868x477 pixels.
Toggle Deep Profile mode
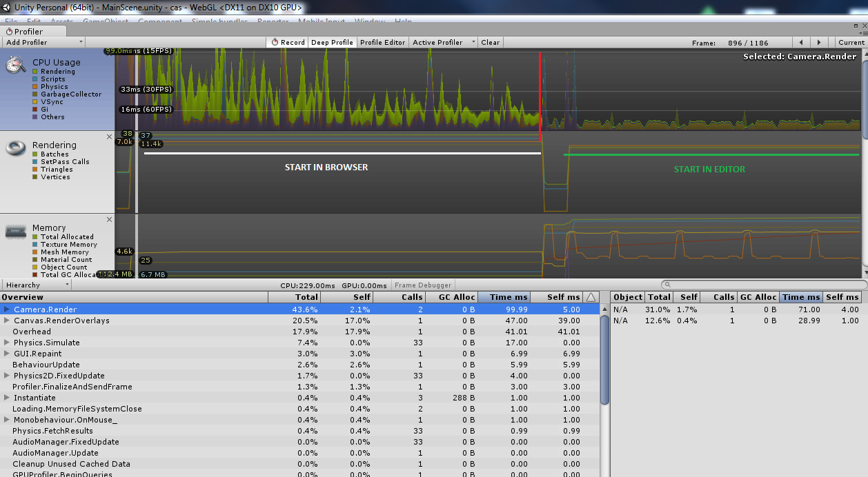pos(332,42)
